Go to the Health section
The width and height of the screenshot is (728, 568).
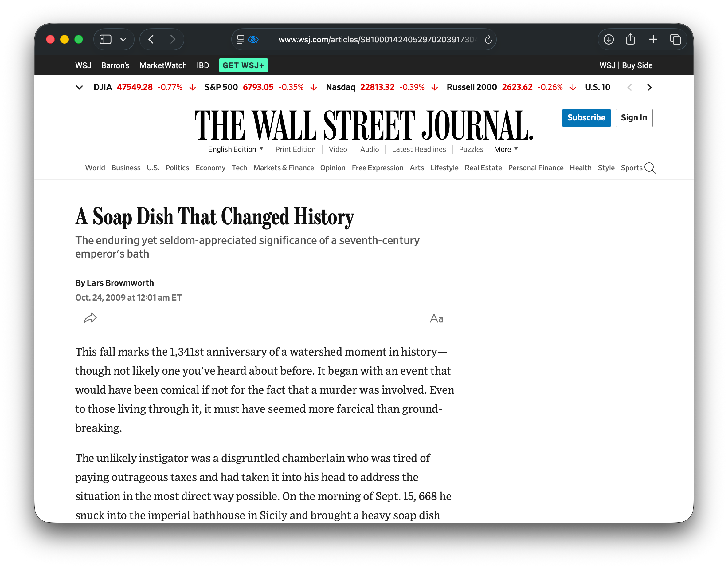pos(580,168)
